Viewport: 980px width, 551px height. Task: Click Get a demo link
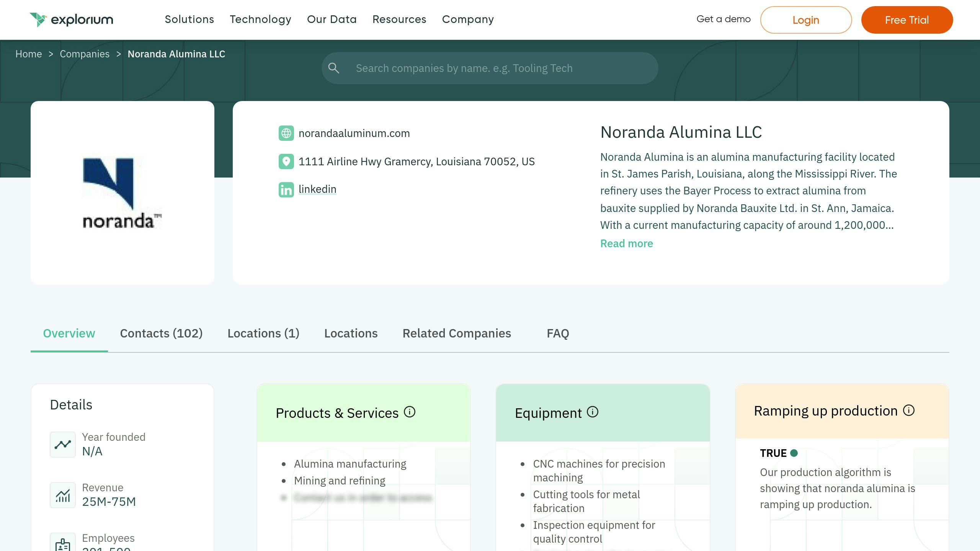[724, 19]
